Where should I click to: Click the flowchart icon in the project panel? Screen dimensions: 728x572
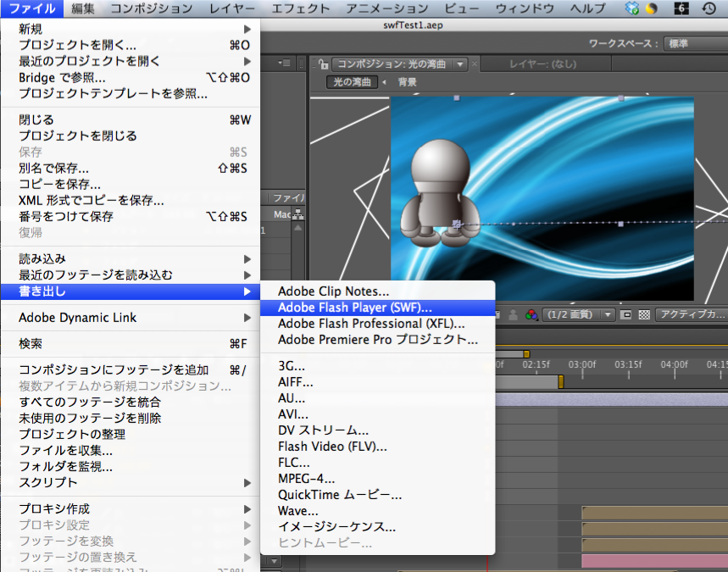click(298, 214)
